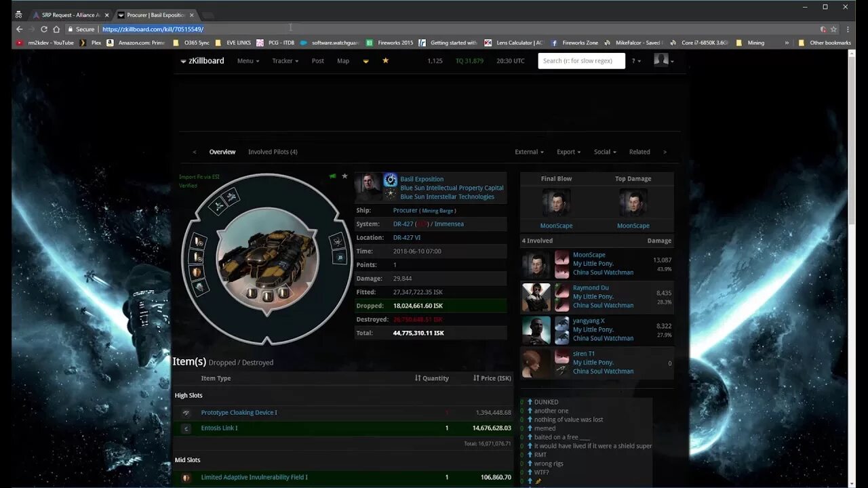Click the second mid slot module icon
This screenshot has height=488, width=868.
(x=197, y=258)
